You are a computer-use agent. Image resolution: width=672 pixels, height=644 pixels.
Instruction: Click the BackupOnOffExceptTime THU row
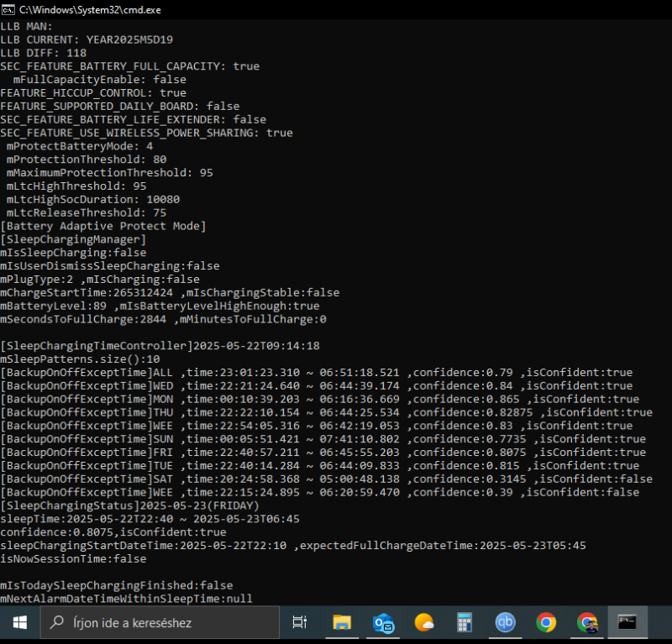coord(326,412)
